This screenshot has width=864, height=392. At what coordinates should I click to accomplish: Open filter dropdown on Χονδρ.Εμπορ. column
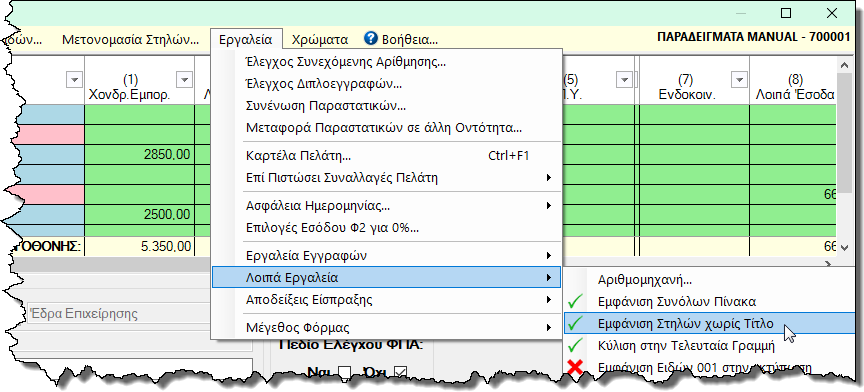[185, 79]
